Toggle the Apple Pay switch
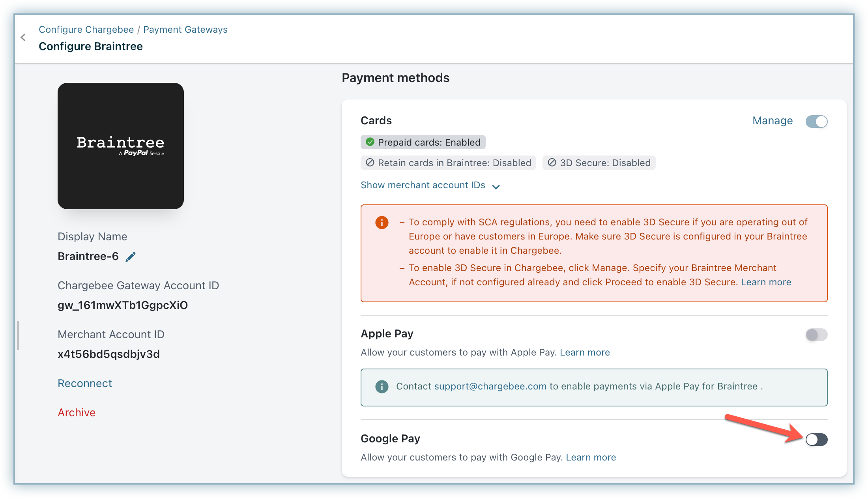 coord(816,335)
